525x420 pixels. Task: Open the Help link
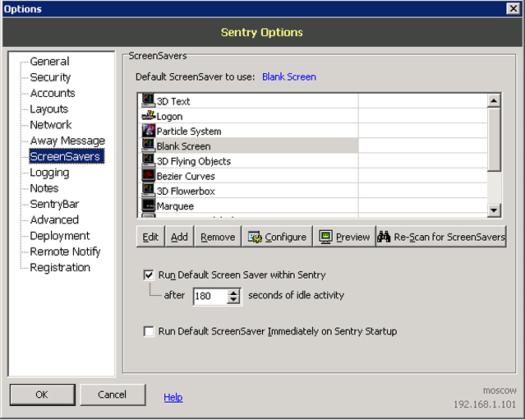click(x=173, y=397)
